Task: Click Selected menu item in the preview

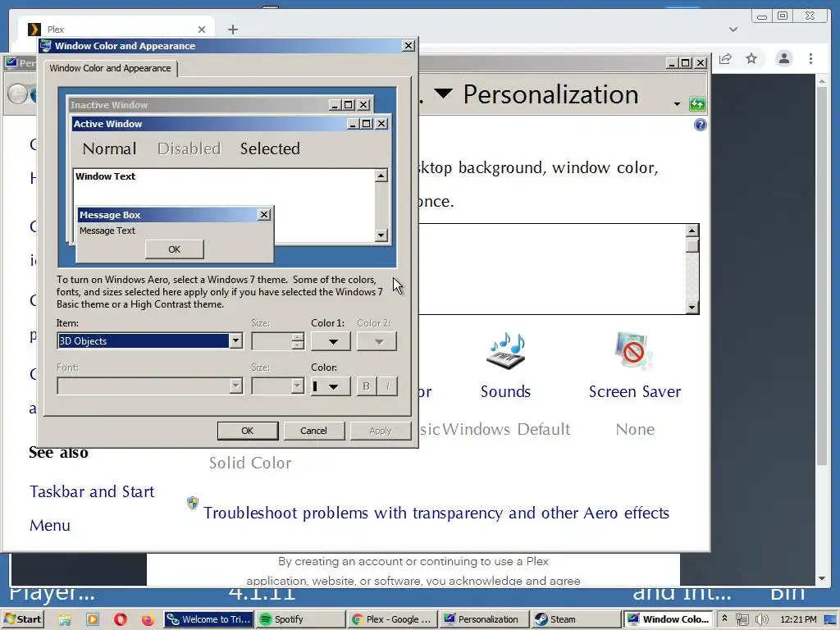Action: click(270, 148)
